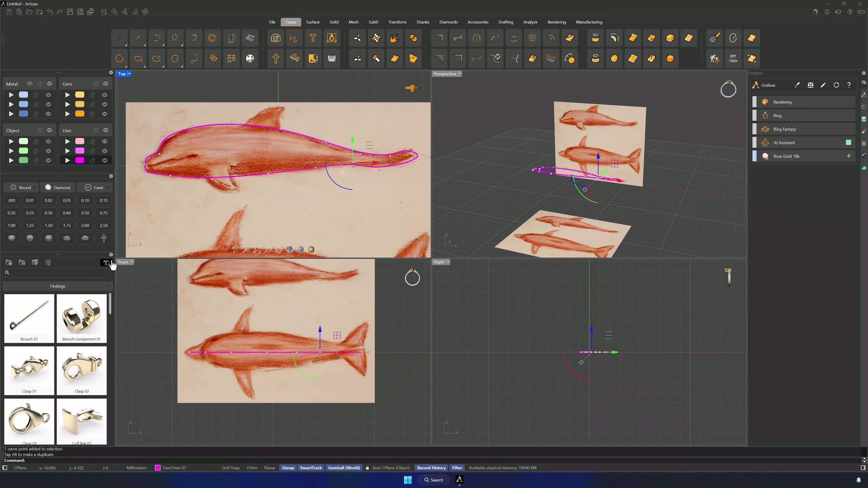Select the 1.00 carat size button
The height and width of the screenshot is (488, 868).
click(11, 225)
